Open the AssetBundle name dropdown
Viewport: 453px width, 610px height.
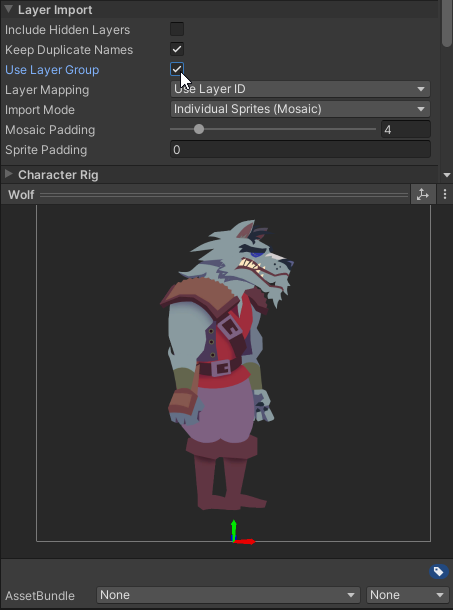pyautogui.click(x=228, y=595)
